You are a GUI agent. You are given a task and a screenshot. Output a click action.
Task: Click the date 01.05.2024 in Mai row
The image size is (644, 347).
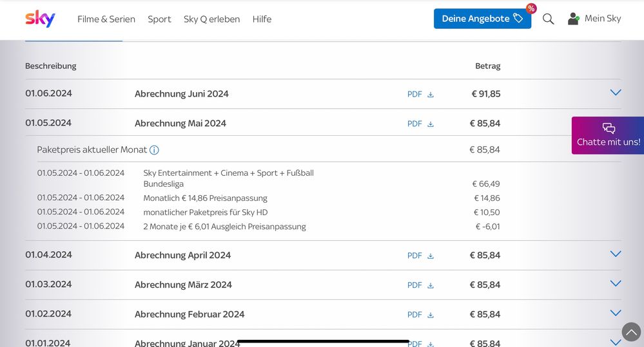click(x=48, y=123)
